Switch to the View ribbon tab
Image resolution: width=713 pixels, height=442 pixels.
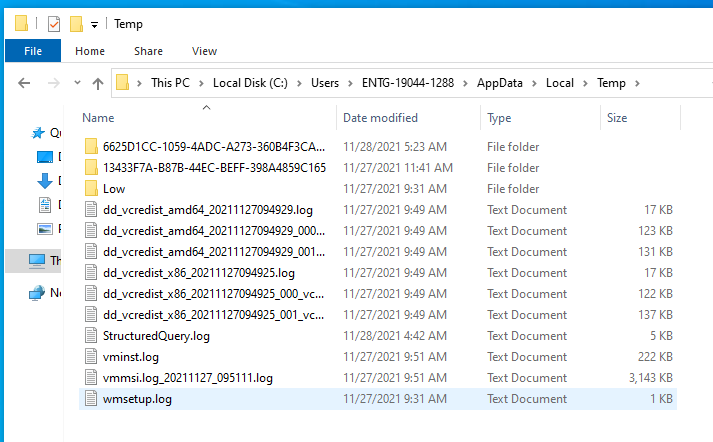[x=204, y=51]
